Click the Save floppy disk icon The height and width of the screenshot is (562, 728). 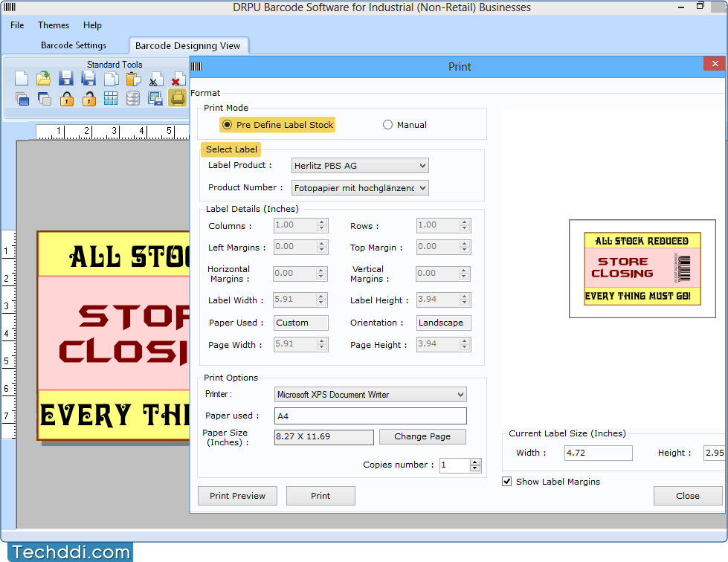click(66, 79)
